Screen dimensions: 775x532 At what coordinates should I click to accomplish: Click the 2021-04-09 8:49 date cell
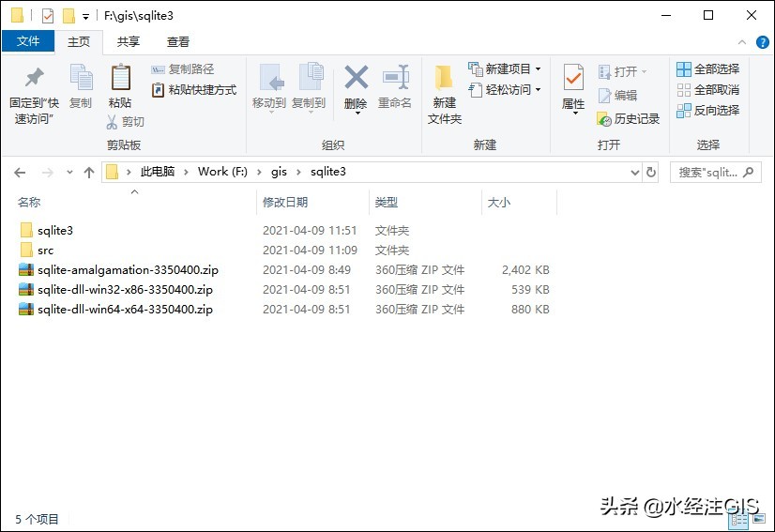point(307,270)
